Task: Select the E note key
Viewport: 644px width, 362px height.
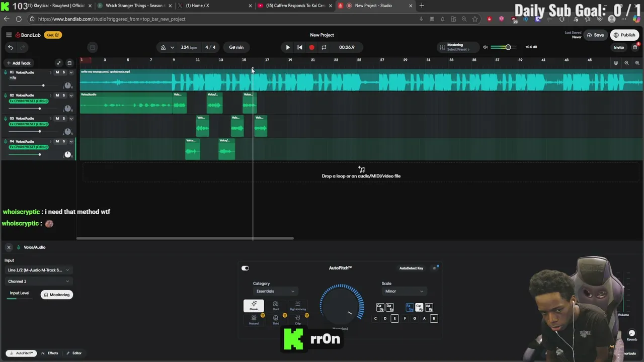Action: (395, 318)
